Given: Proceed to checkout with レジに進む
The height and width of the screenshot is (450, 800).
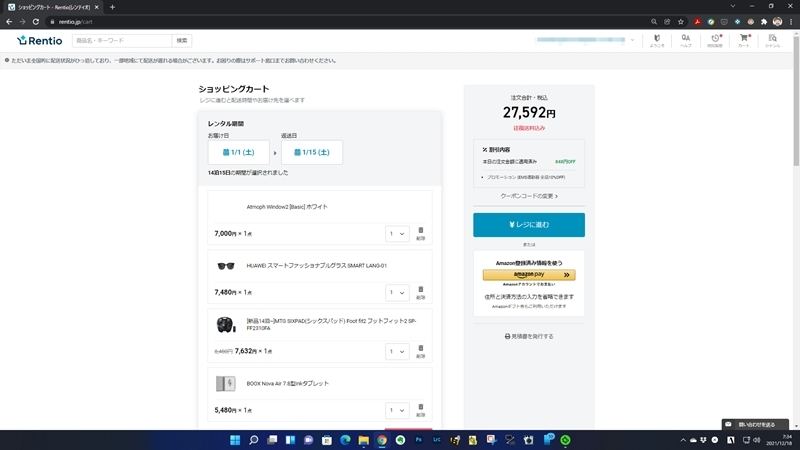Looking at the screenshot, I should tap(529, 224).
